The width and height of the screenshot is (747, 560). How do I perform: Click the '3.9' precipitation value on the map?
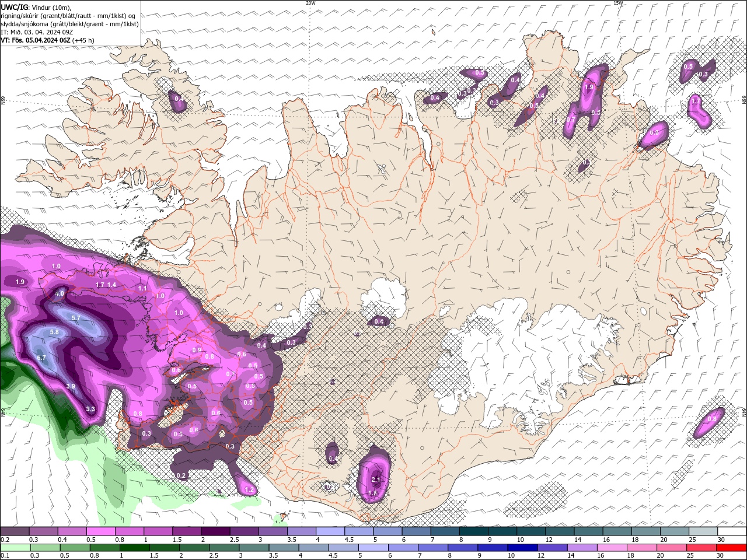click(71, 386)
